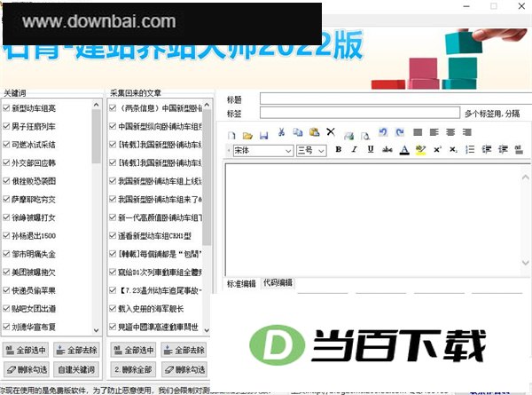
Task: Apply strikethrough formatting
Action: pos(387,149)
